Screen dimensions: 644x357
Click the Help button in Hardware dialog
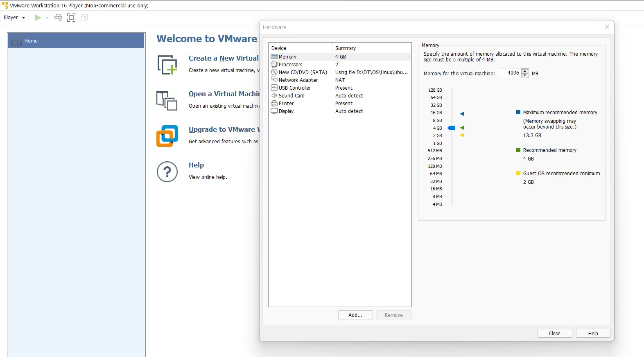pos(593,333)
